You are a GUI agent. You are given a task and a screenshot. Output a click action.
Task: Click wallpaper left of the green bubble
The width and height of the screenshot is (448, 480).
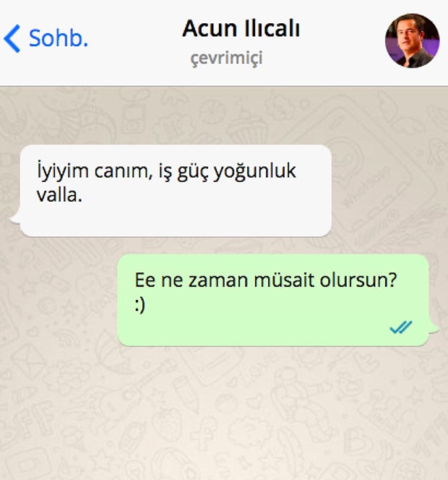58,300
